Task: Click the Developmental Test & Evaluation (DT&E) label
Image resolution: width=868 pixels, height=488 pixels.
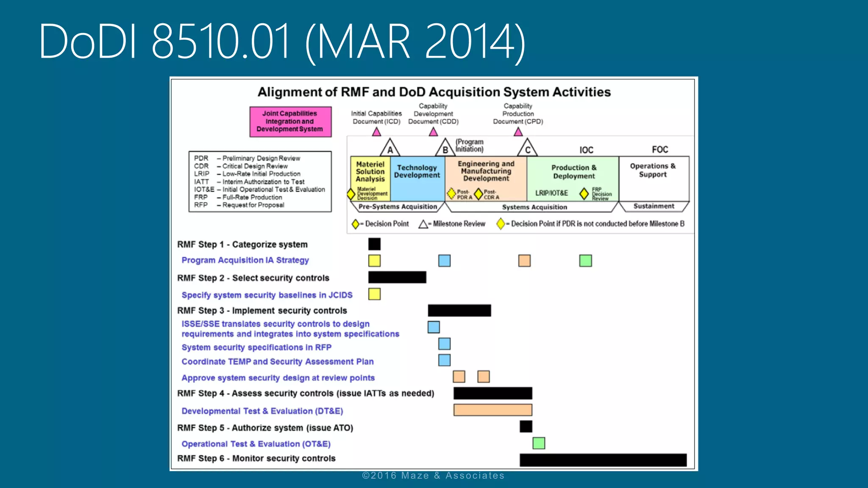Action: (262, 411)
